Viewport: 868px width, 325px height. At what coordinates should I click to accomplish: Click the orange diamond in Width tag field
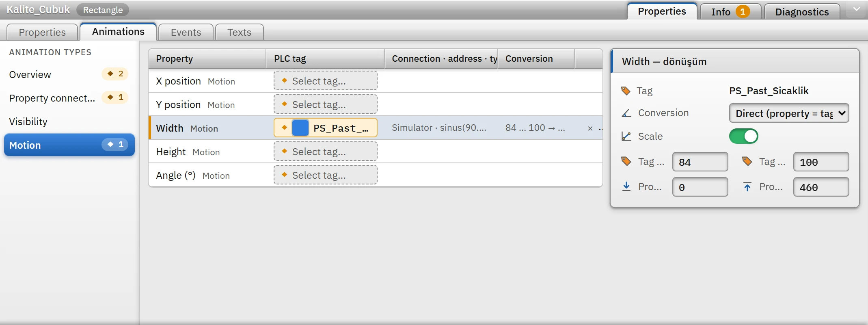tap(285, 128)
